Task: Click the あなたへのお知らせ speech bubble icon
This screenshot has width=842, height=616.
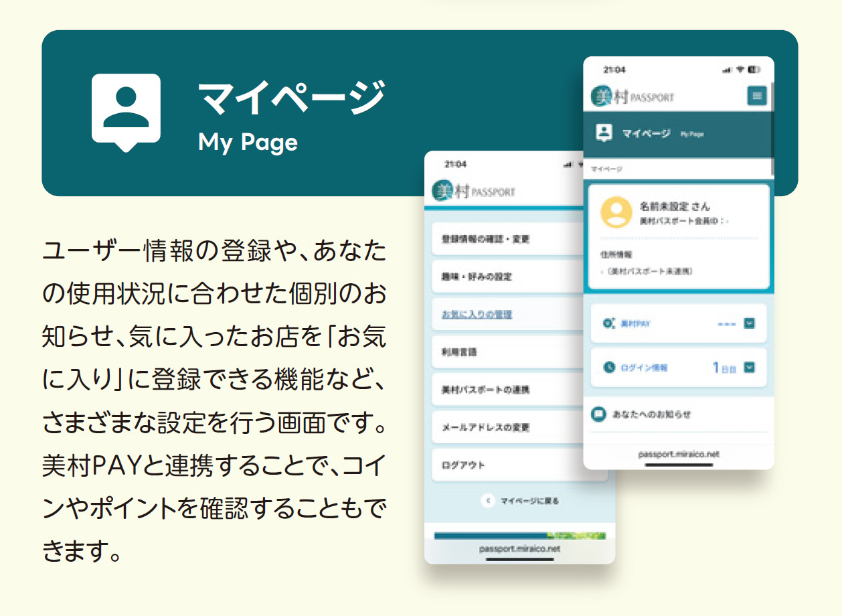Action: click(598, 414)
